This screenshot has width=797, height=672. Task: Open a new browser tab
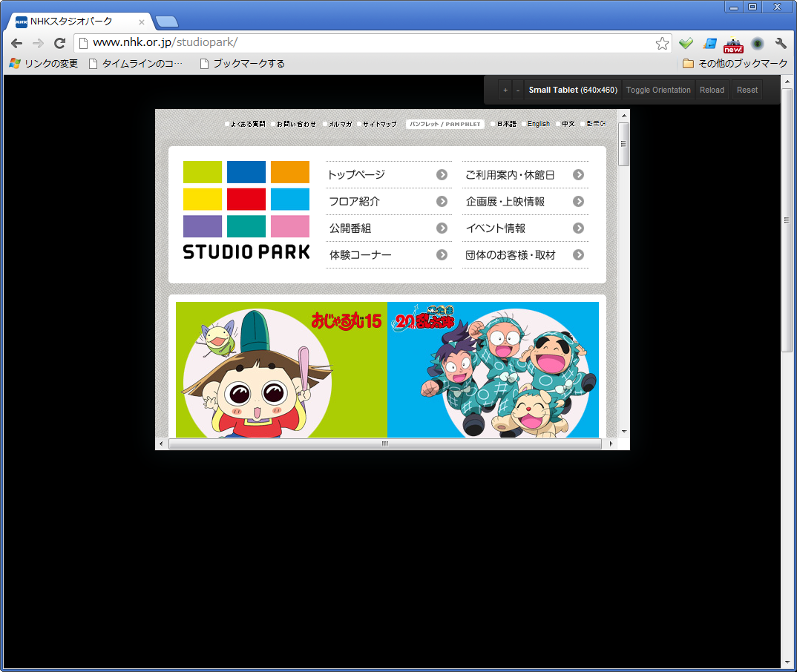167,22
